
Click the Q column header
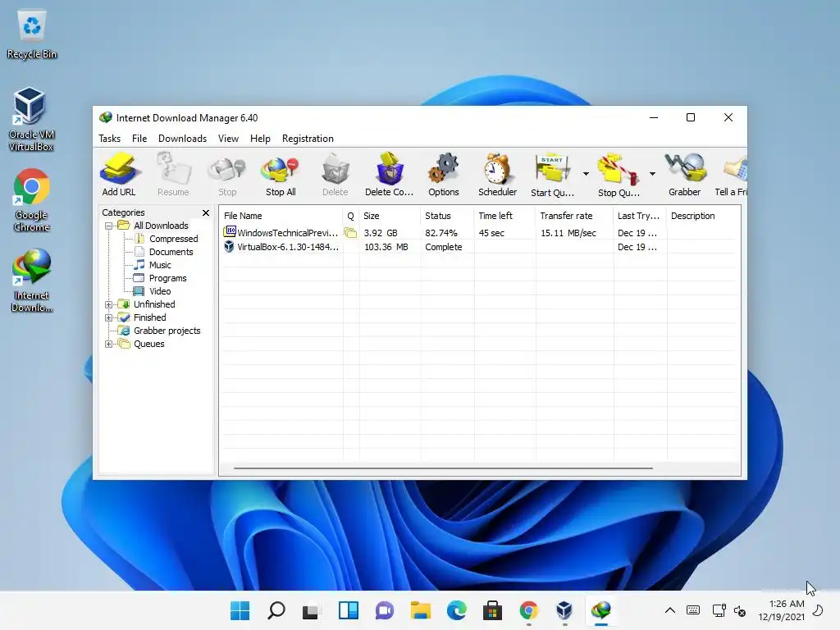point(351,216)
